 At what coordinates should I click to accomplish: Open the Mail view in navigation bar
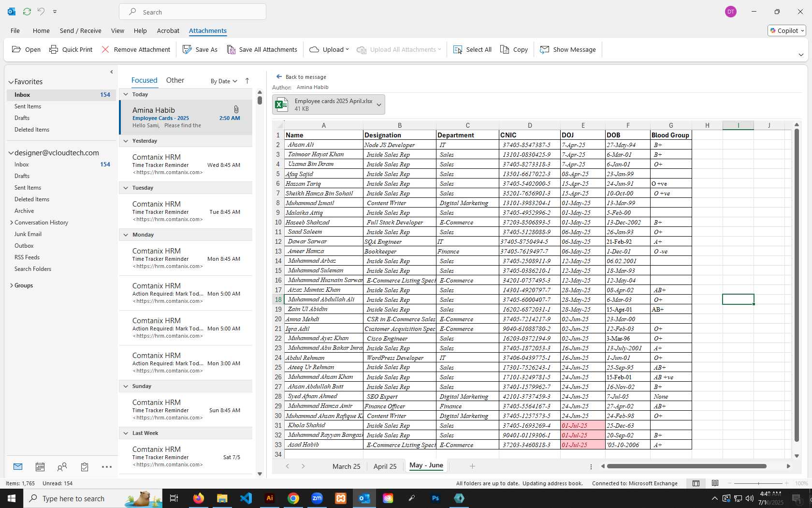click(x=18, y=467)
